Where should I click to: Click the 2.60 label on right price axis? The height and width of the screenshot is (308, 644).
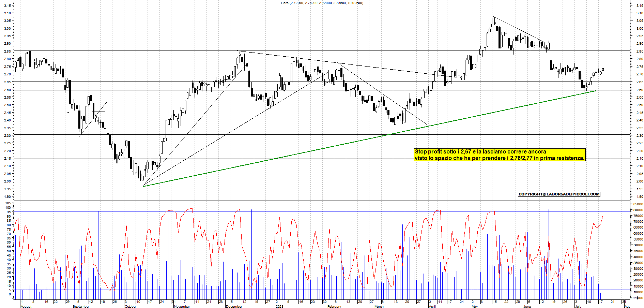click(639, 90)
